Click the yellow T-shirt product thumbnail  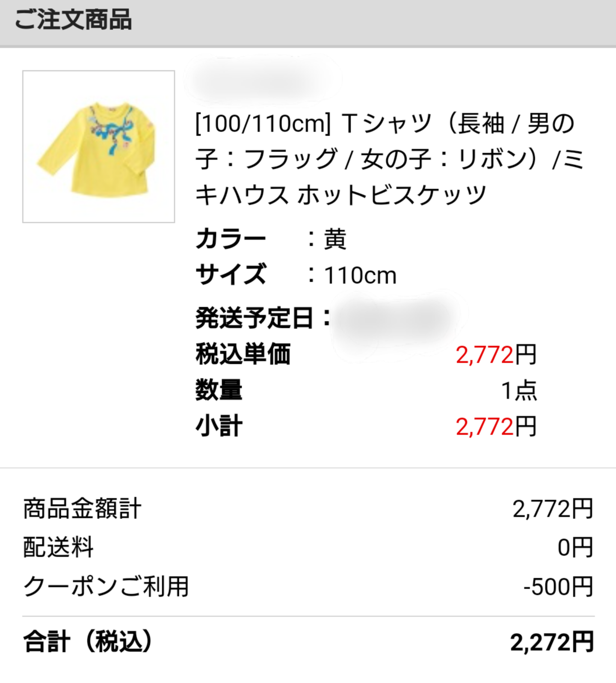pyautogui.click(x=98, y=146)
